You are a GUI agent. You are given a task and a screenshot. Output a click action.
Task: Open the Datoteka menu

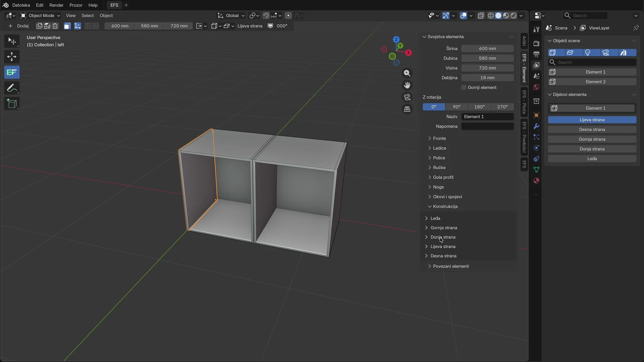[21, 5]
